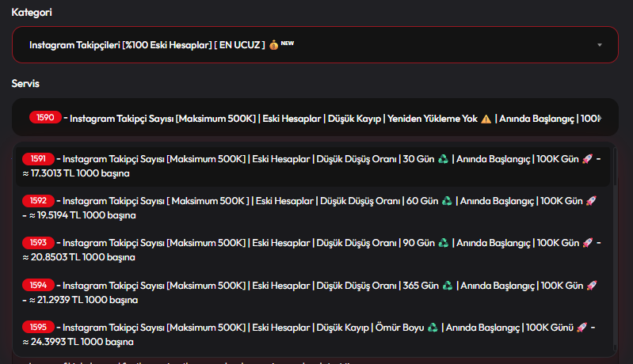Click the rocket icon in service 1594 row
Image resolution: width=633 pixels, height=364 pixels.
[592, 286]
